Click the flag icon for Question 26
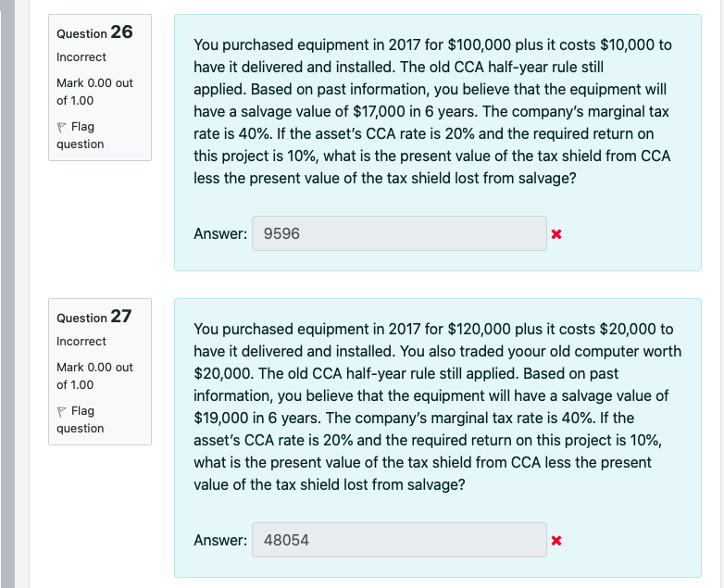Screen dimensions: 724x588 click(62, 127)
